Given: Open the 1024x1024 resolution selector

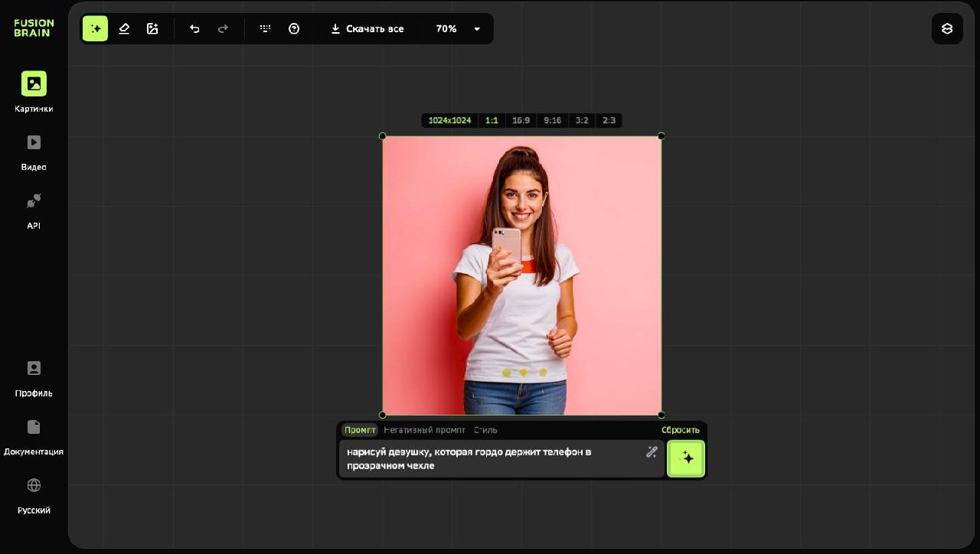Looking at the screenshot, I should (449, 121).
